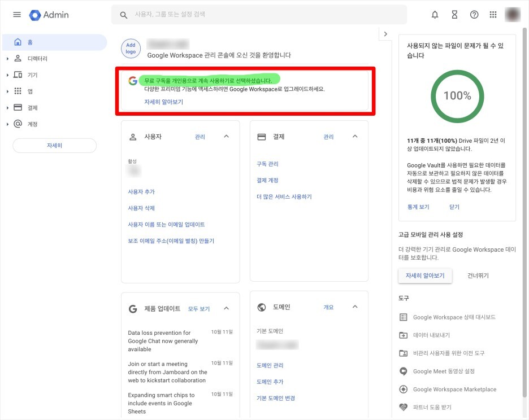
Task: Open Google Workspace Marketplace tool
Action: 448,390
